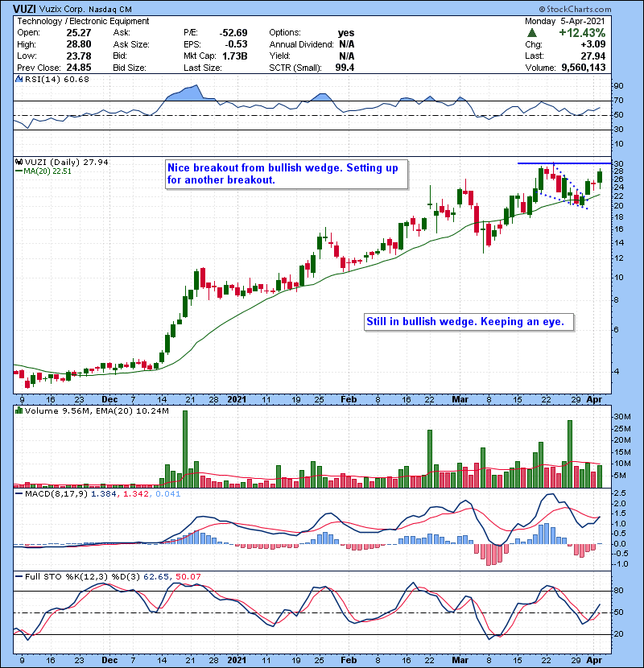
Task: Click the MACD histogram value 0.041
Action: click(168, 494)
